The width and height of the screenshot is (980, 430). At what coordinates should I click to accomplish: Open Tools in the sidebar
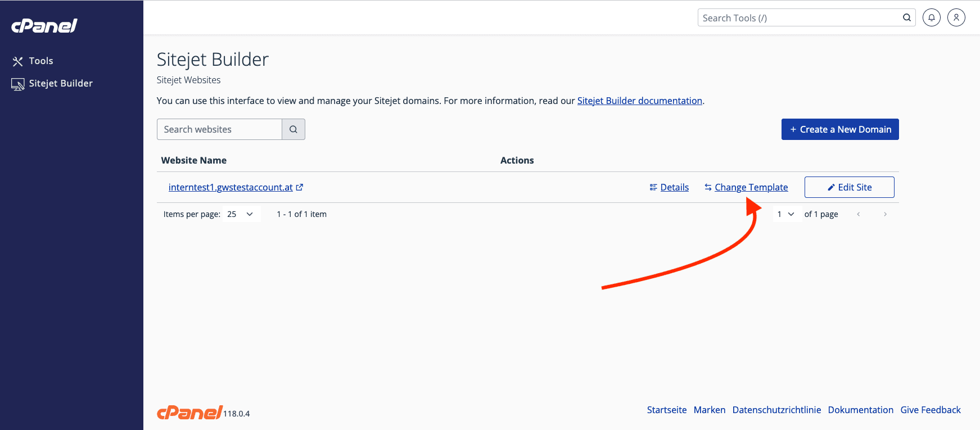click(x=40, y=61)
